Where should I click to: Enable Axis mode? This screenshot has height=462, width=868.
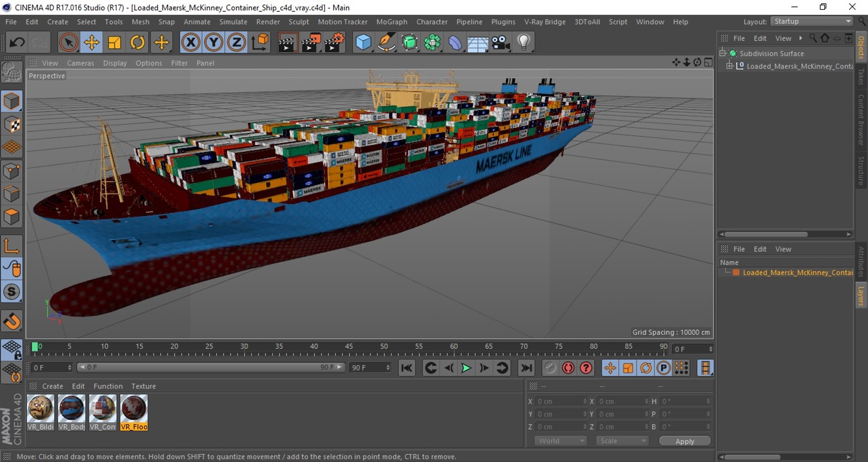pyautogui.click(x=12, y=246)
